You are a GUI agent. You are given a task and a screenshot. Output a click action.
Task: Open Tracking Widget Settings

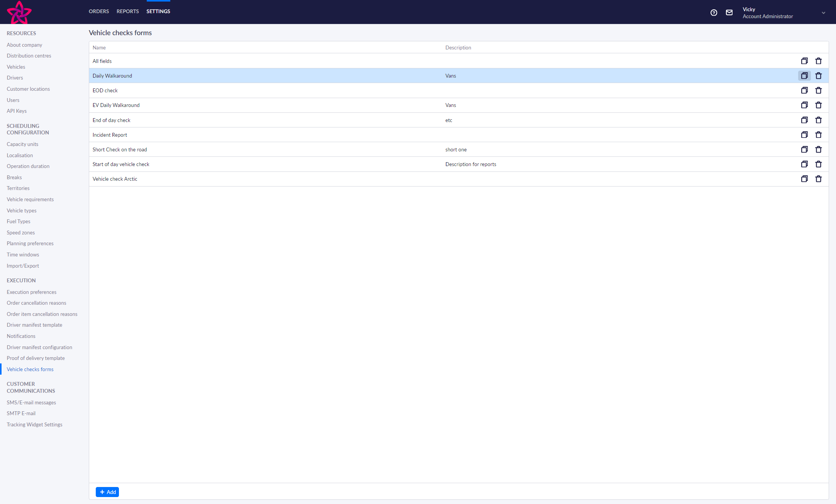(34, 424)
